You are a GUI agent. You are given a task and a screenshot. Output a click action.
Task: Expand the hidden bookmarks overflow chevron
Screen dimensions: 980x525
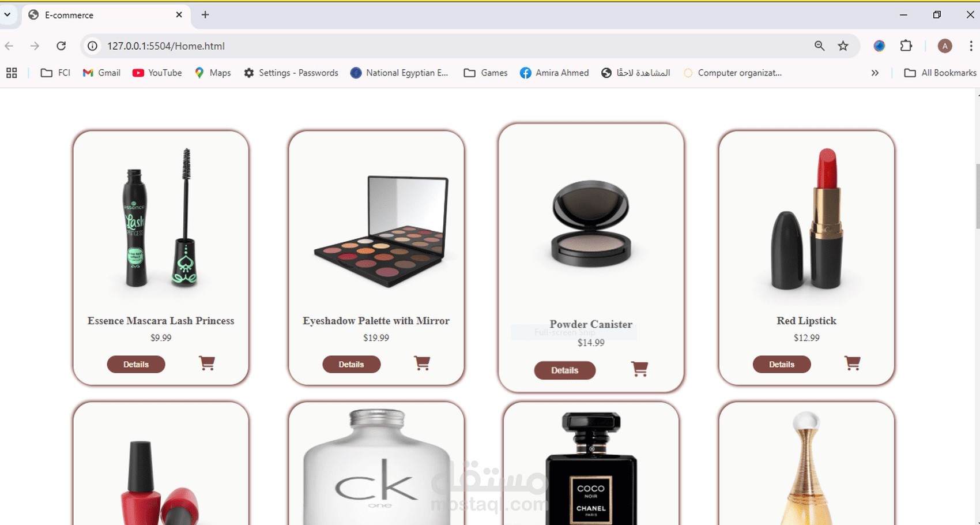point(875,73)
